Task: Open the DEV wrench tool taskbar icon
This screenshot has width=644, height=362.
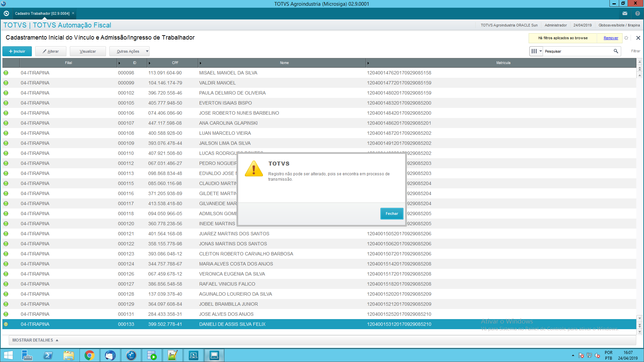Action: tap(131, 355)
